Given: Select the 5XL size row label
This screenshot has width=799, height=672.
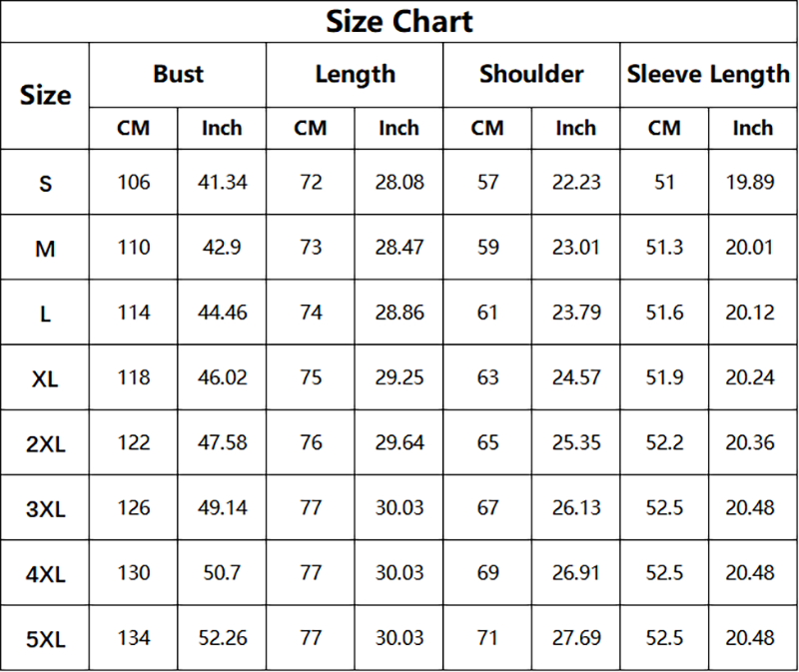Looking at the screenshot, I should click(45, 639).
